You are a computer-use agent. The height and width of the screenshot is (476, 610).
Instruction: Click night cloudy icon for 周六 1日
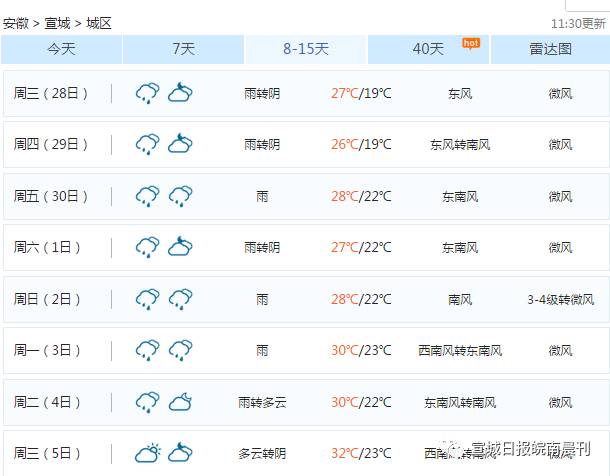tap(180, 246)
